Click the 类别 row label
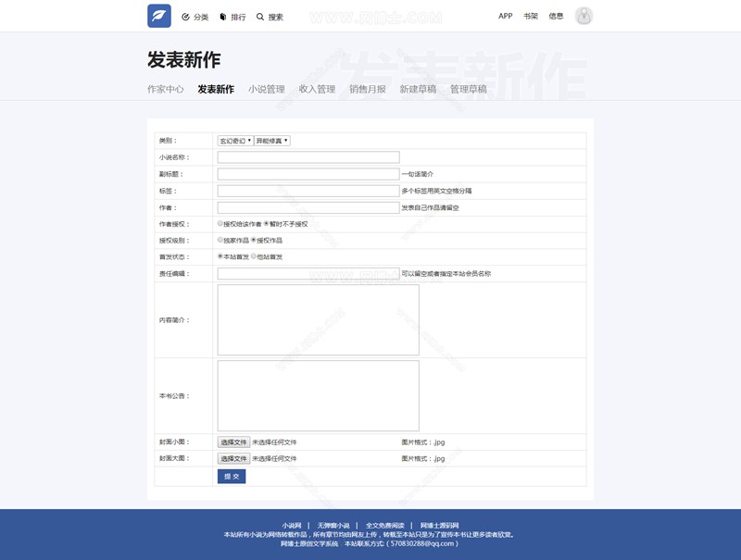The width and height of the screenshot is (741, 560). [x=168, y=141]
